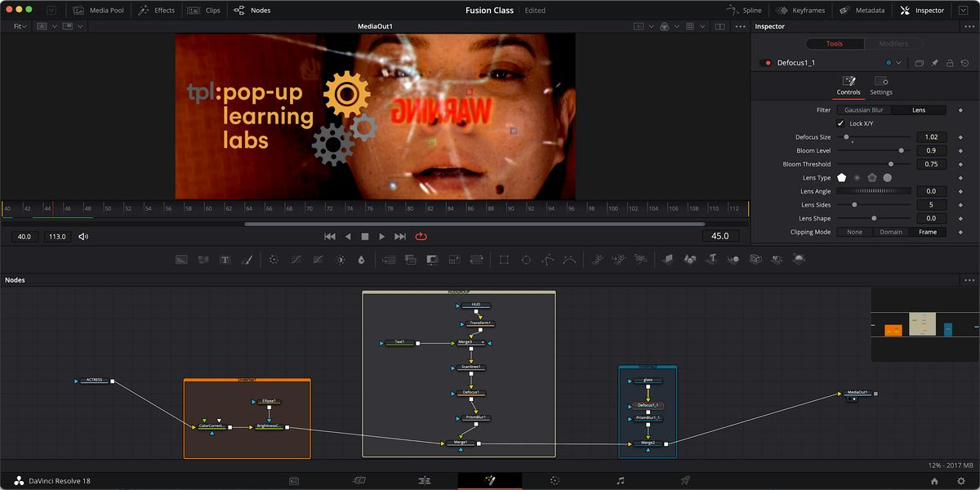This screenshot has height=490, width=980.
Task: Set Clipping Mode to None
Action: [854, 232]
